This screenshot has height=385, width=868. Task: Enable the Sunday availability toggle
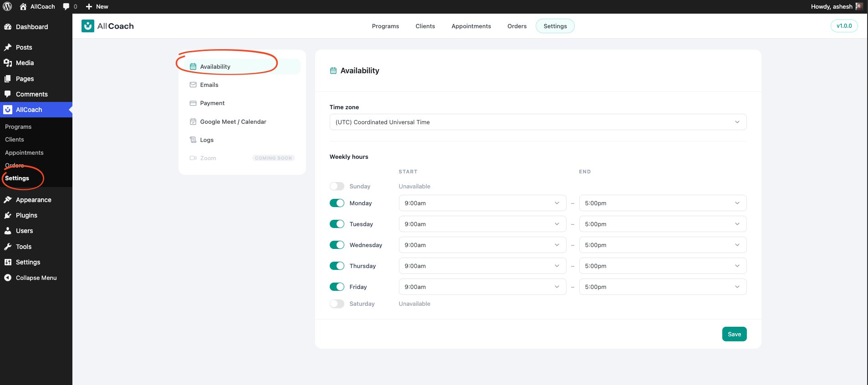[337, 186]
